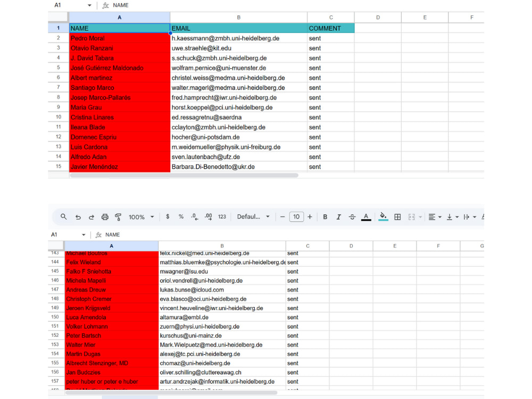The height and width of the screenshot is (399, 532).
Task: Select the cell kurschus@uni-mainz.de
Action: 222,336
